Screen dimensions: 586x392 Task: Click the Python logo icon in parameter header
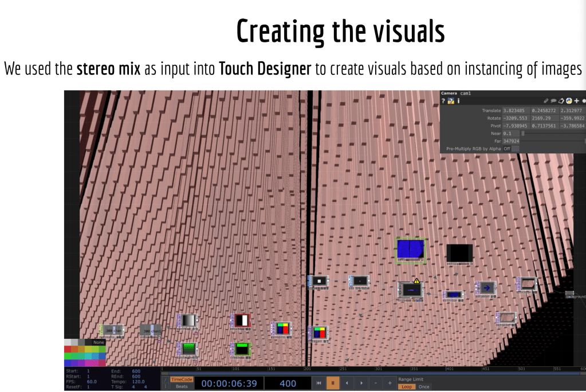pyautogui.click(x=569, y=101)
